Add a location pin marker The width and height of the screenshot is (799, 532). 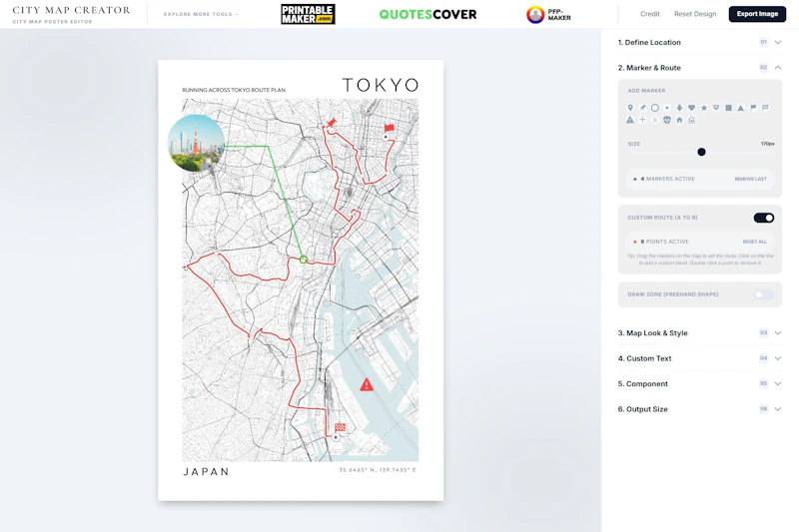630,108
